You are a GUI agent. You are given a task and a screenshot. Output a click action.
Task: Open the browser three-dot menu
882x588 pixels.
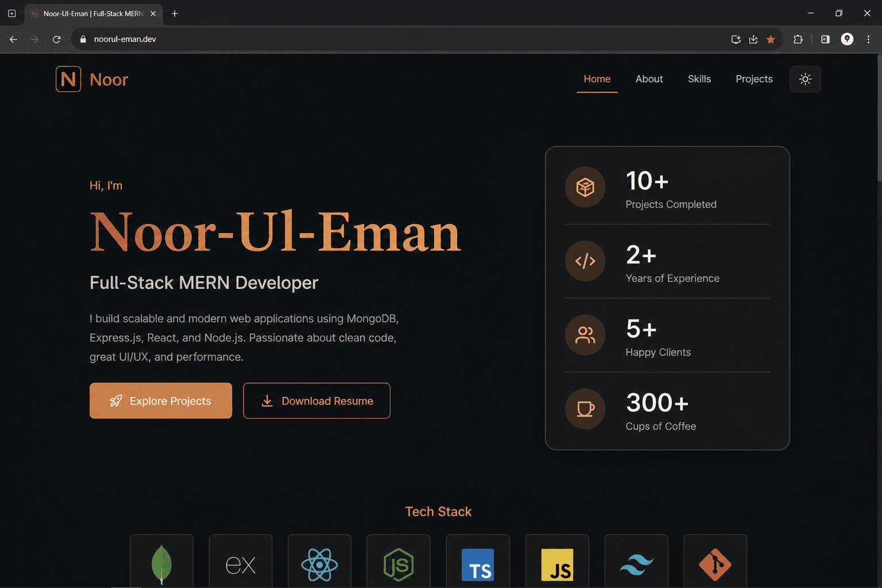(x=868, y=39)
